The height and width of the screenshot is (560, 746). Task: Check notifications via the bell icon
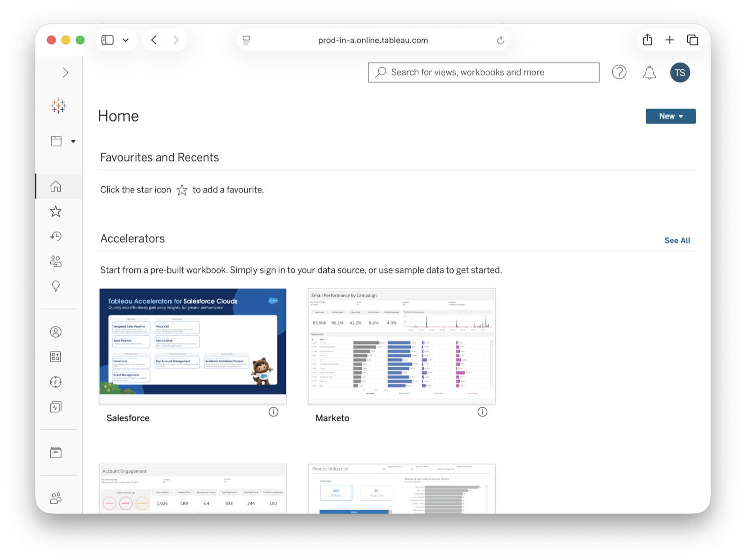[649, 72]
